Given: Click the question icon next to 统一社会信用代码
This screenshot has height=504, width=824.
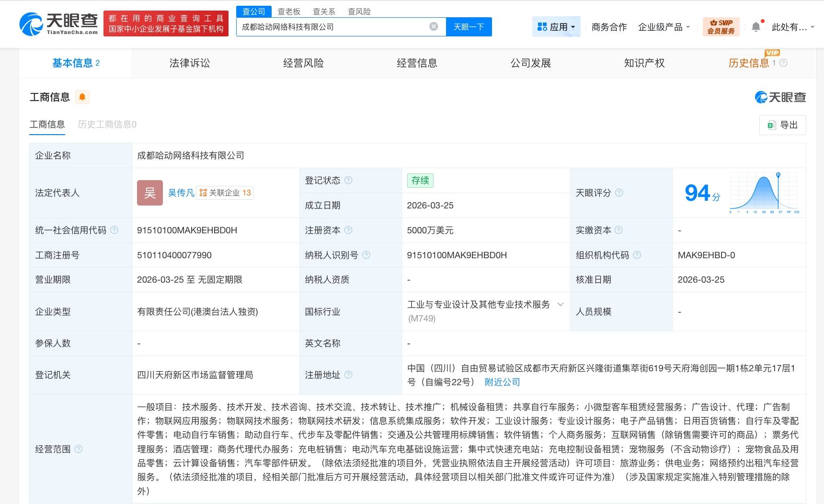Looking at the screenshot, I should coord(114,230).
